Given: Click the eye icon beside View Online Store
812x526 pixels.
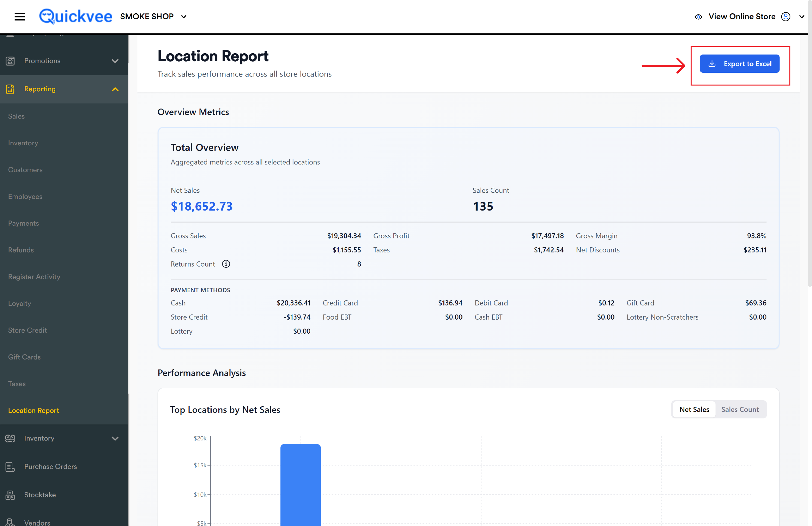Looking at the screenshot, I should pos(698,17).
